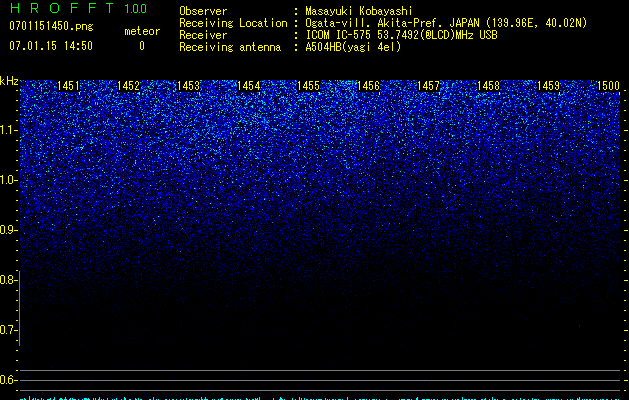Viewport: 629px width, 400px height.
Task: Click the date stamp 07.01.15 14:50
Action: click(51, 46)
